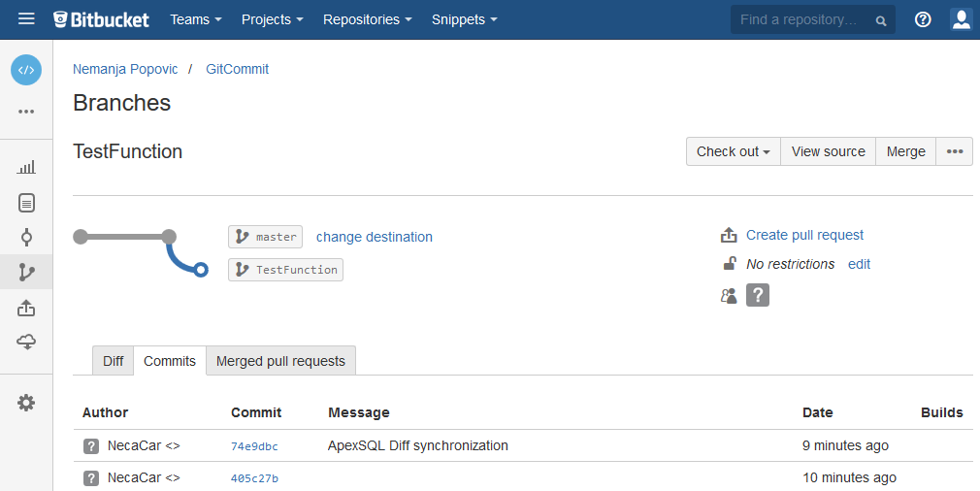
Task: Click the repository source code icon
Action: tap(26, 70)
